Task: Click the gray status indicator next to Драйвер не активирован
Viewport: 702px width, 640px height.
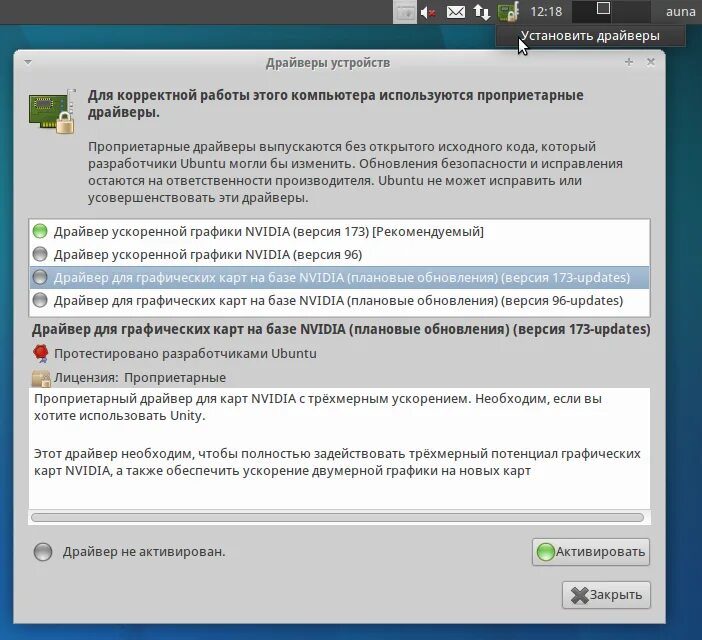Action: point(43,552)
